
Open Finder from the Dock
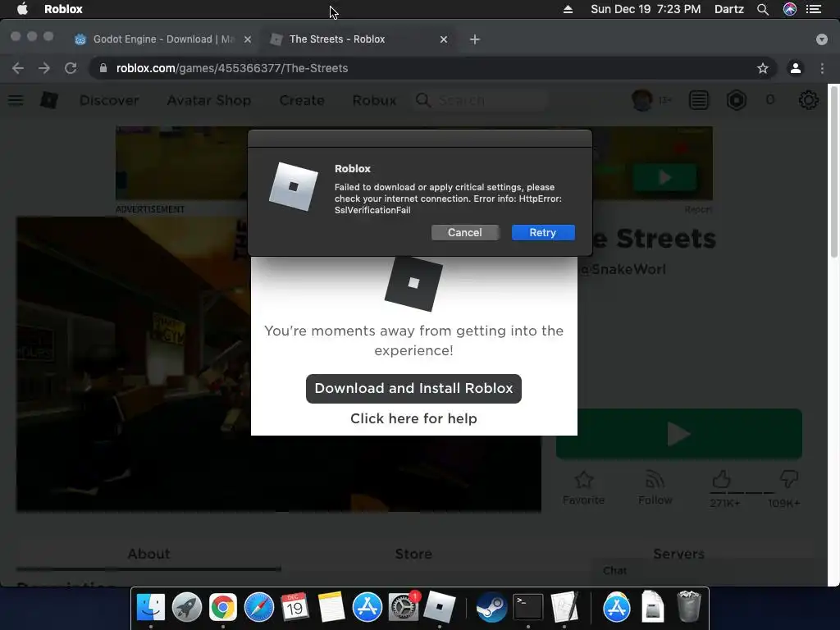[151, 607]
